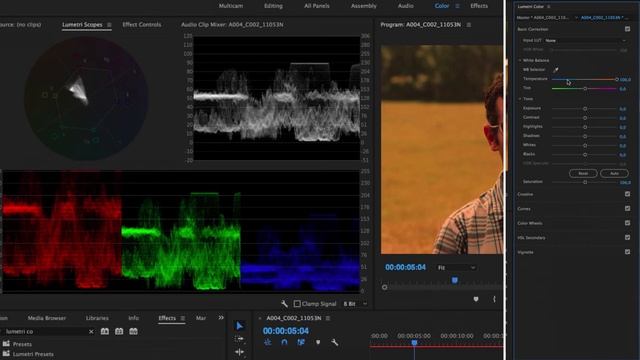
Task: Switch to Editing workspace
Action: (x=273, y=6)
